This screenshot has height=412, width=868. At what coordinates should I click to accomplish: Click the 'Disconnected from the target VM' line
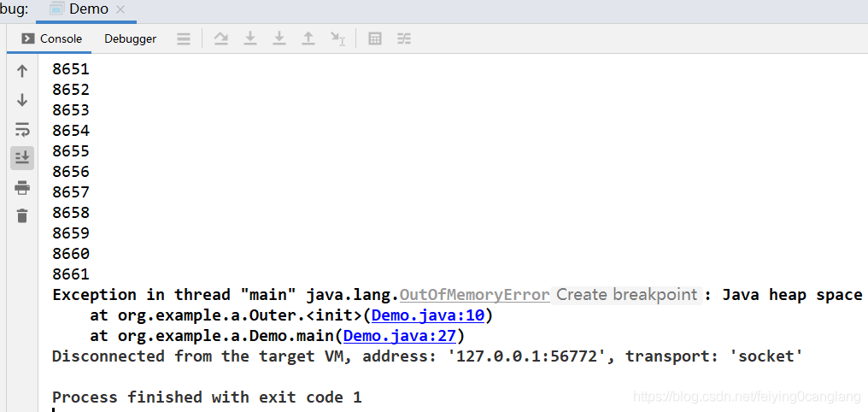[x=427, y=356]
